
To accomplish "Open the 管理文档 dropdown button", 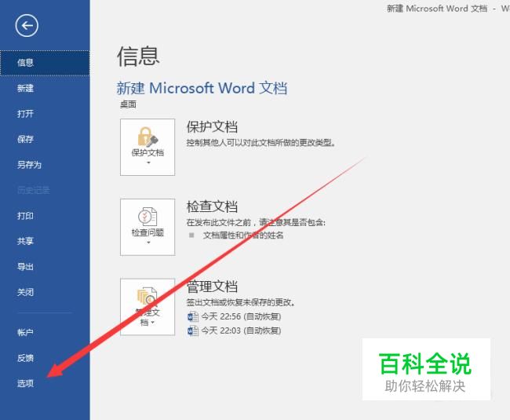I will click(x=148, y=307).
